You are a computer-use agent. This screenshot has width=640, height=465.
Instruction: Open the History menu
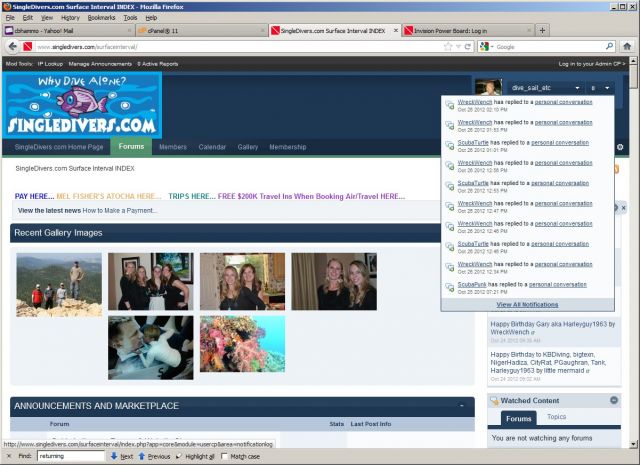pyautogui.click(x=70, y=18)
